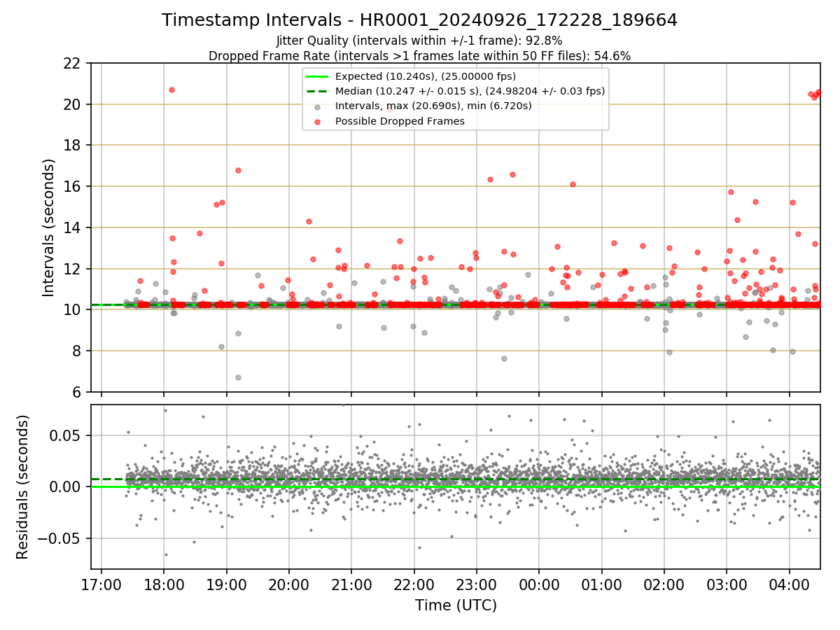Click the 17:00 x-axis tick label
Image resolution: width=840 pixels, height=630 pixels.
tap(101, 584)
